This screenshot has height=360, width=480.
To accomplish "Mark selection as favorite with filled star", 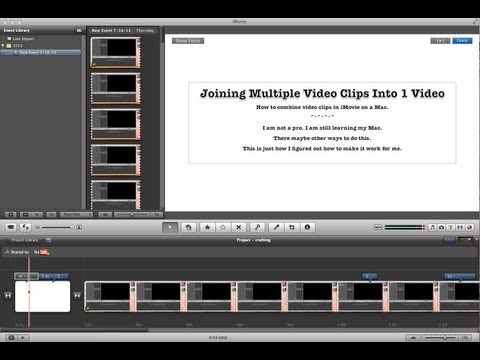I will [207, 227].
